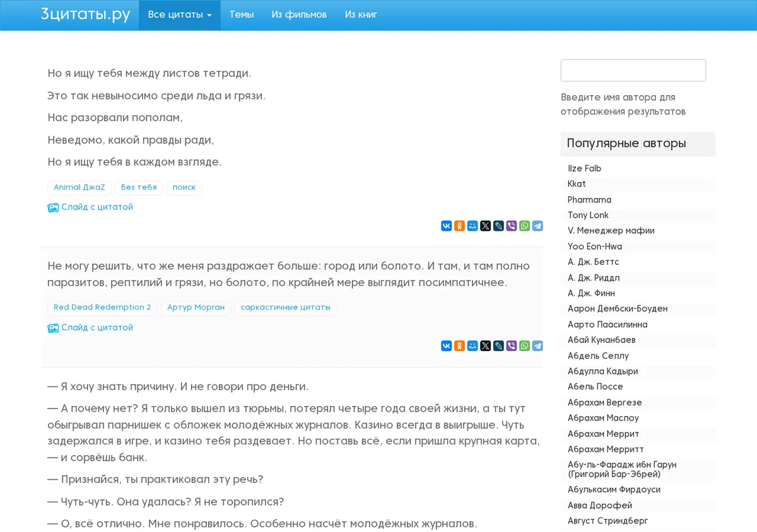Focus the author name search field

click(633, 71)
